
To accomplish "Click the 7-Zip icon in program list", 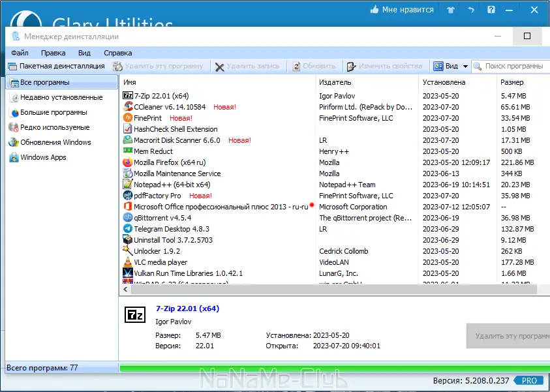I will tap(128, 96).
